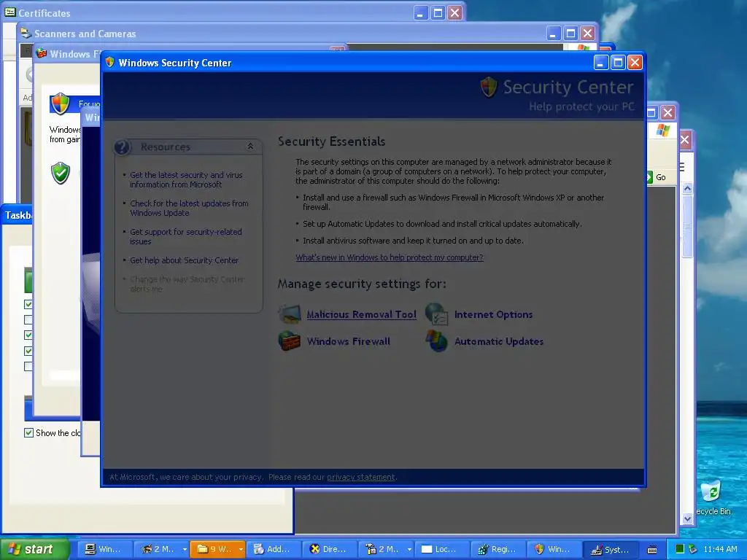Open Get latest security and virus information
This screenshot has height=560, width=747.
click(x=186, y=179)
